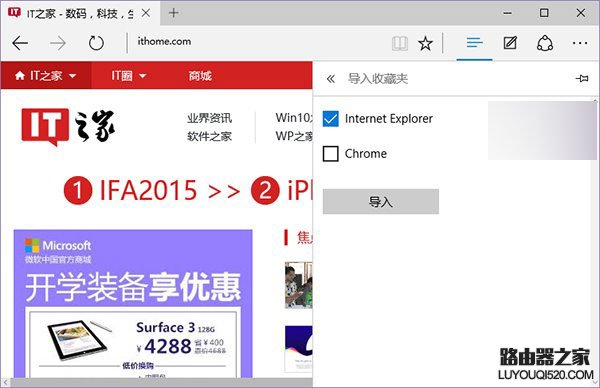Uncheck the Internet Explorer checkbox
The image size is (600, 388).
[x=330, y=119]
